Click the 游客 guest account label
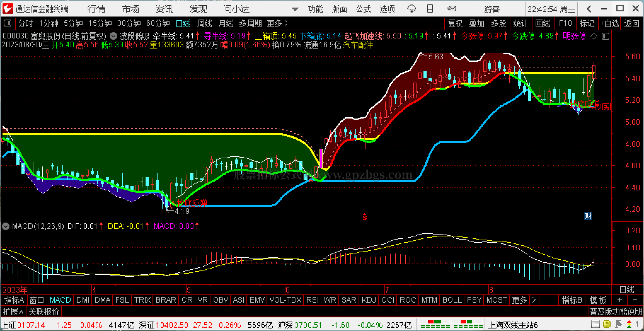 492,9
